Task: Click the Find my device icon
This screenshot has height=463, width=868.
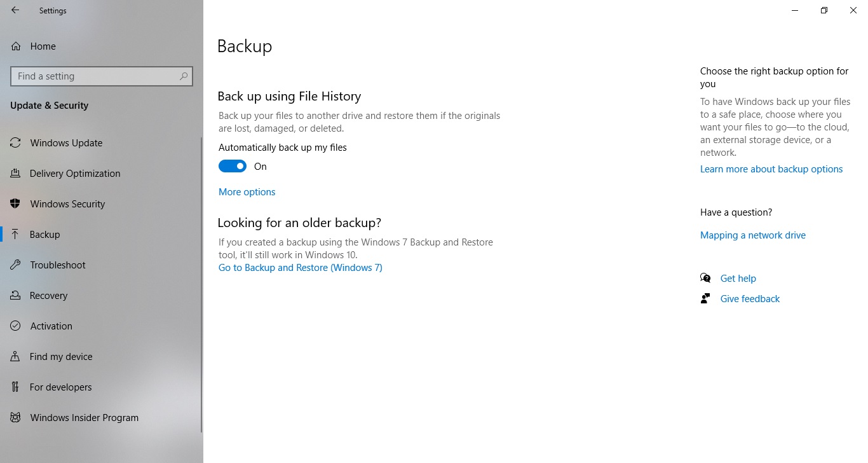Action: (x=16, y=356)
